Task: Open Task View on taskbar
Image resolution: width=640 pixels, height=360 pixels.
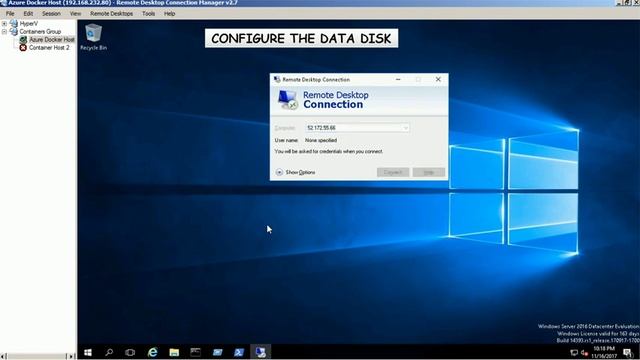Action: click(130, 352)
